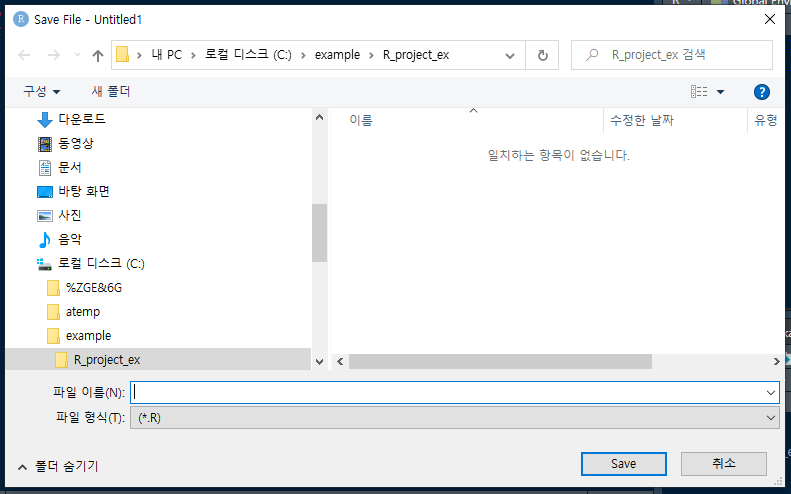This screenshot has width=791, height=494.
Task: Click the 'R_project_ex 검색' search box
Action: coord(671,55)
